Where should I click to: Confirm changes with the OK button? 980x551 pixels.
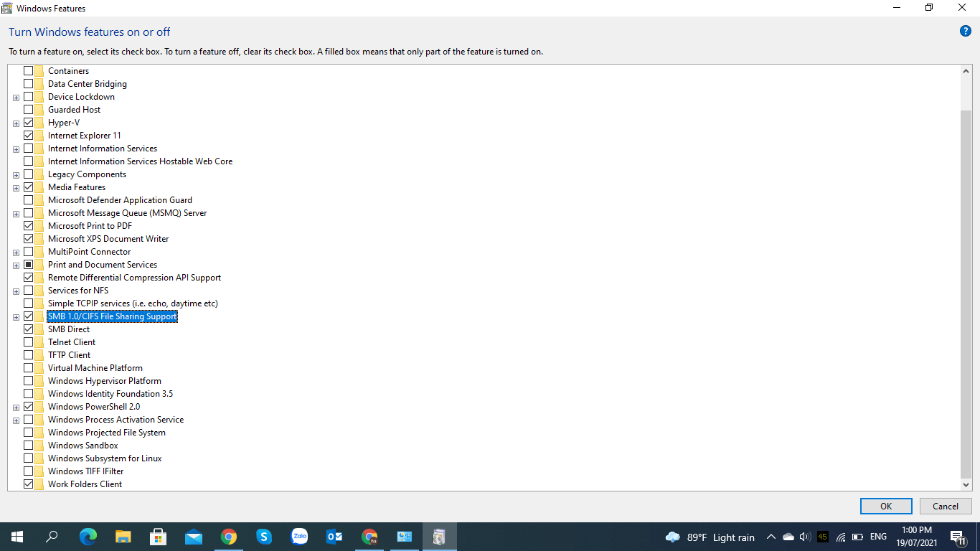[886, 506]
